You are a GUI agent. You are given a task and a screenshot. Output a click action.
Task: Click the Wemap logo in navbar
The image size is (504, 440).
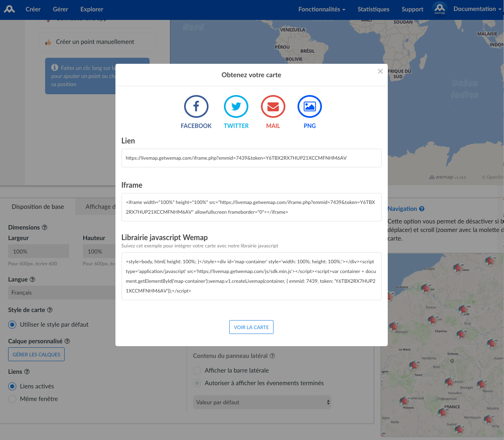pyautogui.click(x=9, y=9)
